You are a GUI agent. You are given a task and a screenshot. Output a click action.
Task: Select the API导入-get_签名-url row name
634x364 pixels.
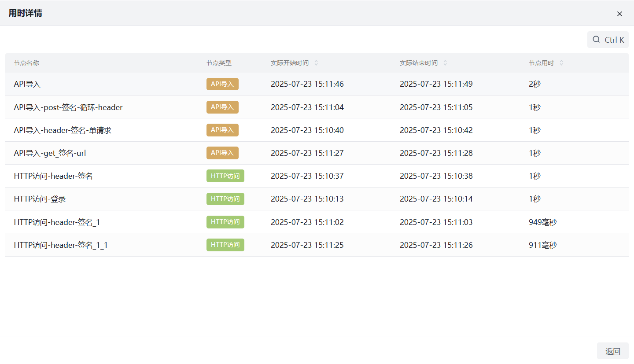click(50, 153)
